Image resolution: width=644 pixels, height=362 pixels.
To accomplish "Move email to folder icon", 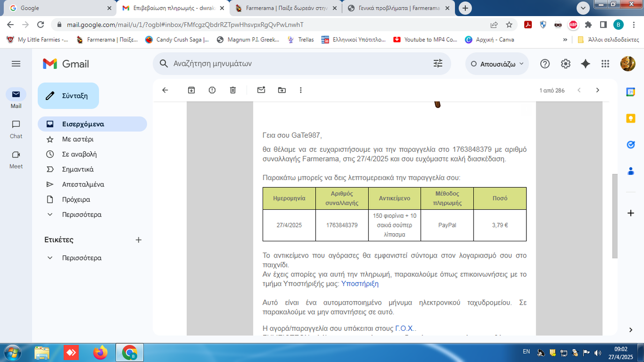I will 281,90.
